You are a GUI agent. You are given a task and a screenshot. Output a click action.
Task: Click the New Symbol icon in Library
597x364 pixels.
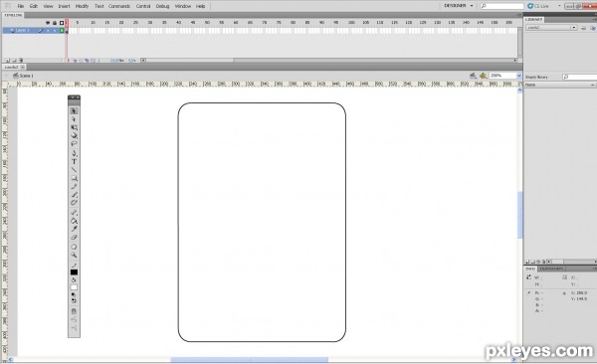[x=527, y=262]
